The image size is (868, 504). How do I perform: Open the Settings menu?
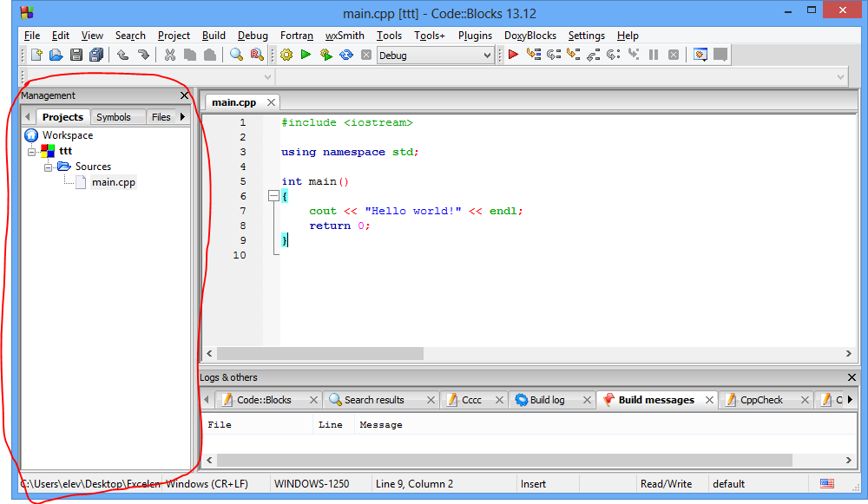pyautogui.click(x=586, y=36)
